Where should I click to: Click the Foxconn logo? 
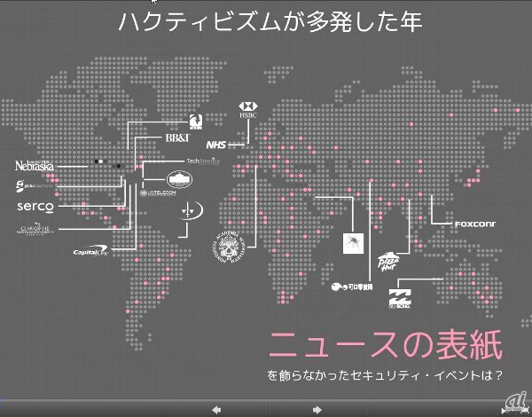tap(474, 224)
